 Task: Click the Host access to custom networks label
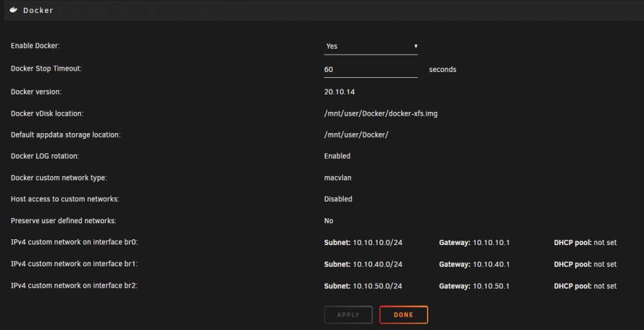tap(65, 199)
